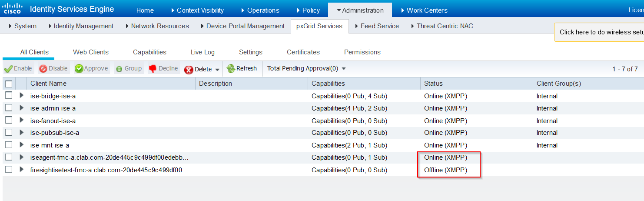Switch to the All Clients tab
Image resolution: width=644 pixels, height=201 pixels.
[34, 52]
